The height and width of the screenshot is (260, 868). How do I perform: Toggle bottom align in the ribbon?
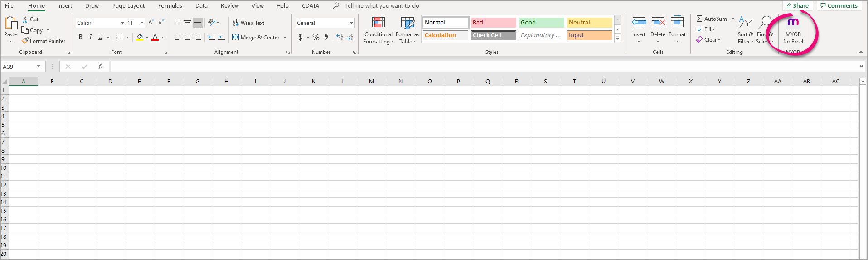tap(198, 23)
